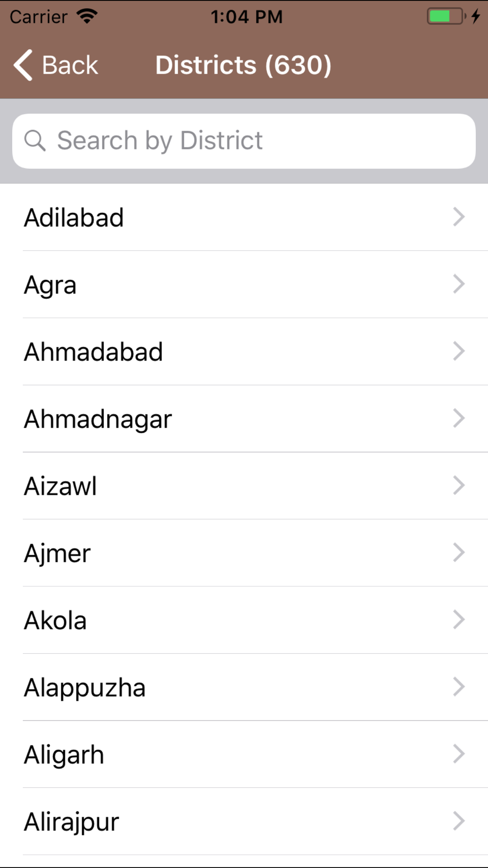Tap the back arrow chevron icon
Screen dimensions: 488x868
23,65
